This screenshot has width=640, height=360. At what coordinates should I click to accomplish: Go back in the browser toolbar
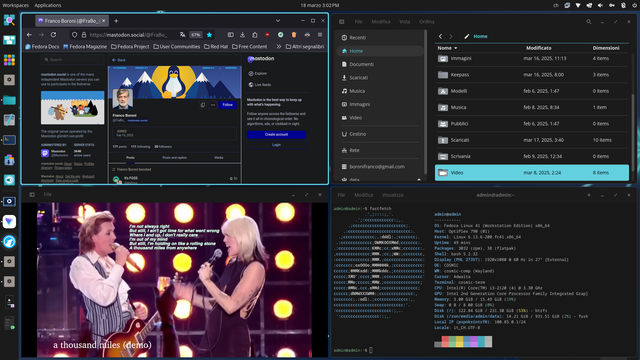pos(29,35)
